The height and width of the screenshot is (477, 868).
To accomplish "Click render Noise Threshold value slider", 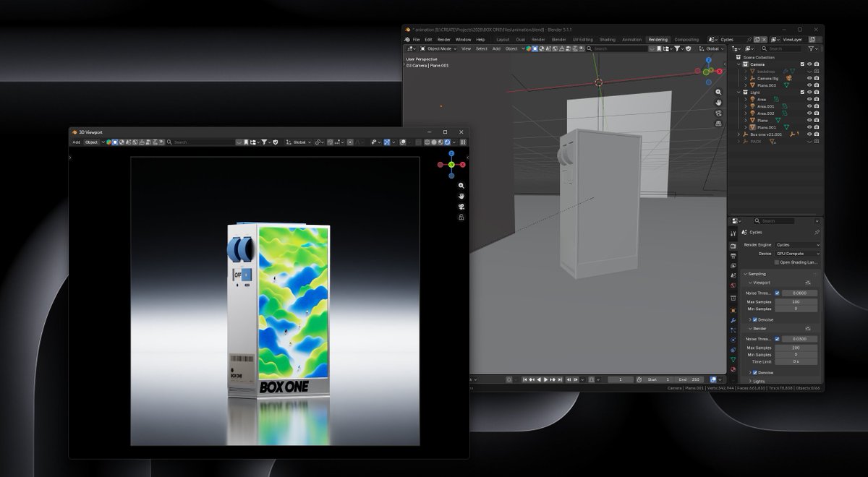I will tap(800, 339).
